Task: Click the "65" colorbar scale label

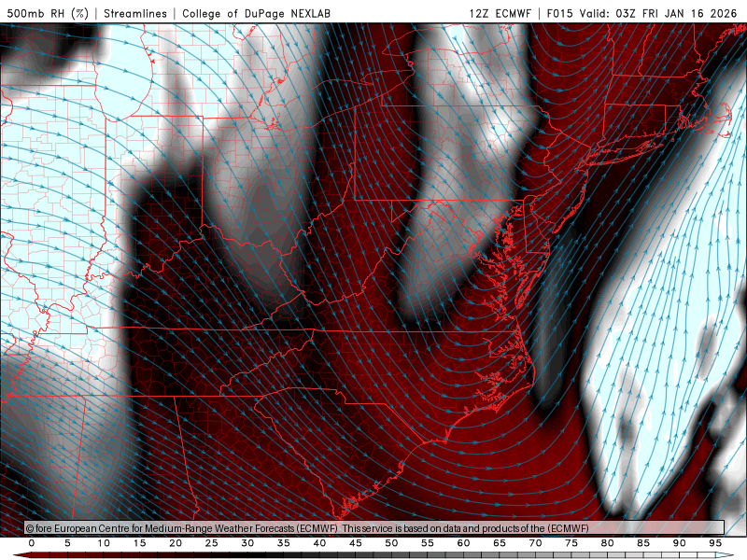Action: click(x=500, y=543)
